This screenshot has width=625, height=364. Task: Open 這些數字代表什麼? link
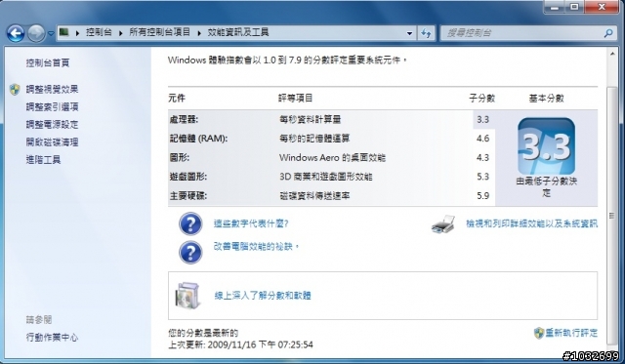point(251,223)
